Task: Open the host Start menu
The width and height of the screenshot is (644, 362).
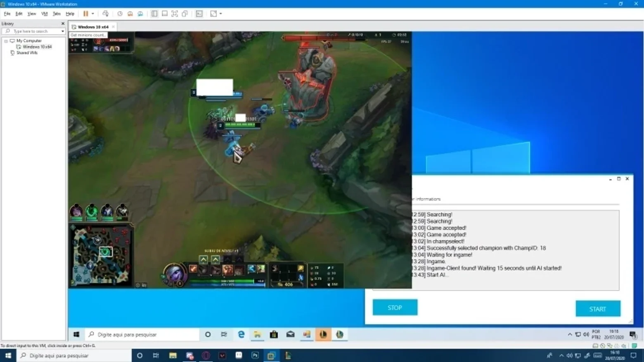Action: coord(8,355)
